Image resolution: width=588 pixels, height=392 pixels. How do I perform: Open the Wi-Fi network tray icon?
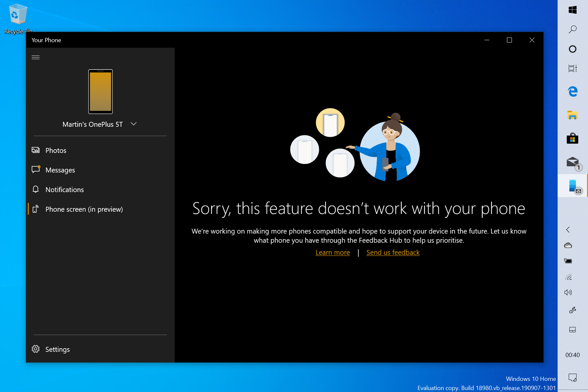click(568, 278)
